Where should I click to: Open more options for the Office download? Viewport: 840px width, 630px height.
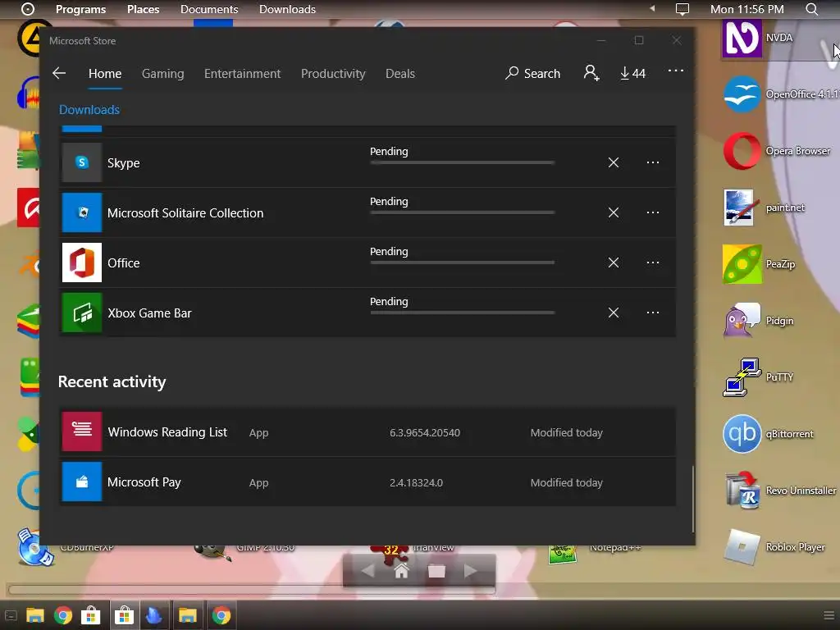(x=652, y=262)
